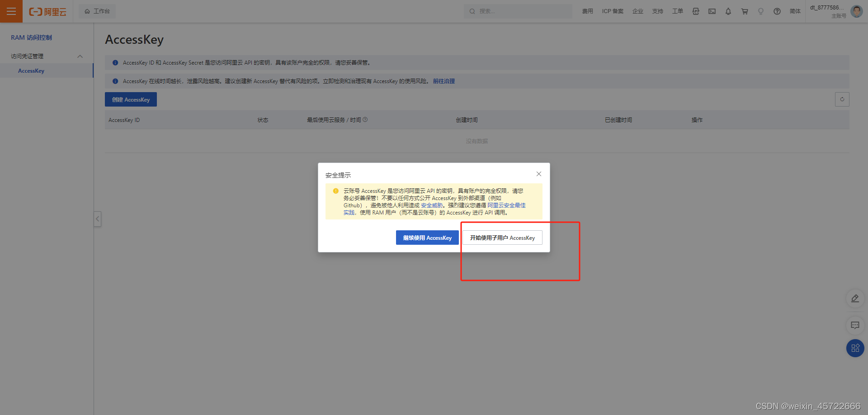Image resolution: width=868 pixels, height=415 pixels.
Task: Click the warning icon in the dialog
Action: tap(336, 191)
